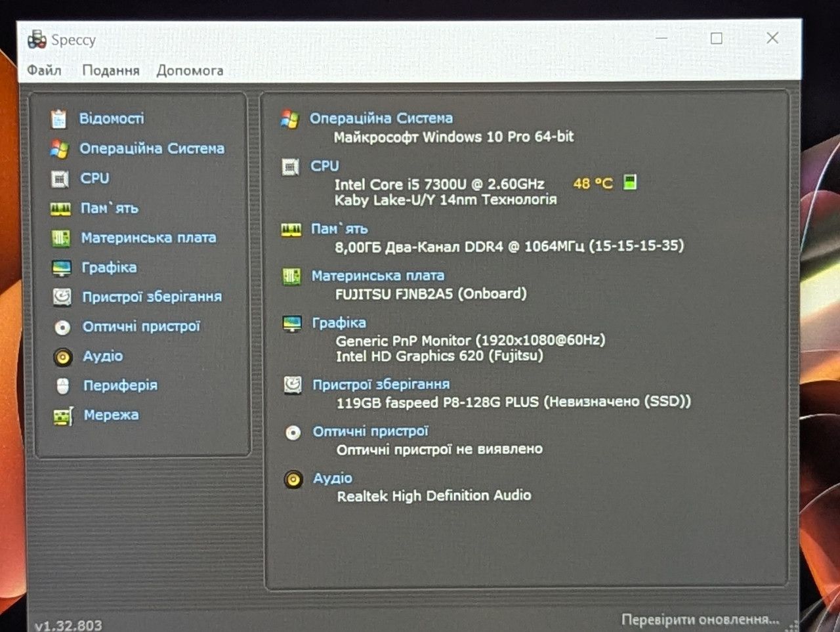Screen dimensions: 840x632
Task: Open the Файл menu
Action: point(44,70)
